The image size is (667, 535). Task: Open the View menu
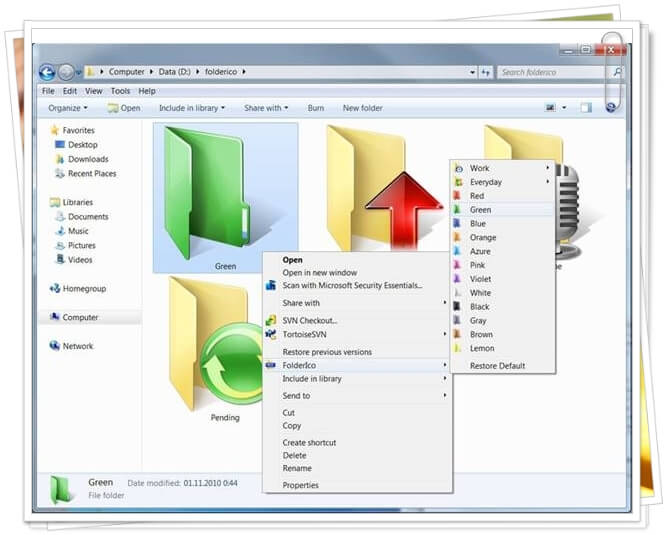point(94,91)
